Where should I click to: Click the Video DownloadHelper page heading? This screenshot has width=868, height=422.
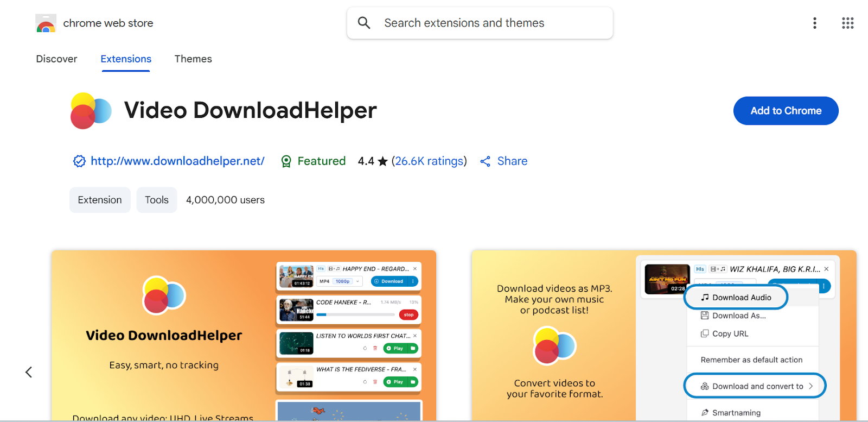tap(250, 110)
